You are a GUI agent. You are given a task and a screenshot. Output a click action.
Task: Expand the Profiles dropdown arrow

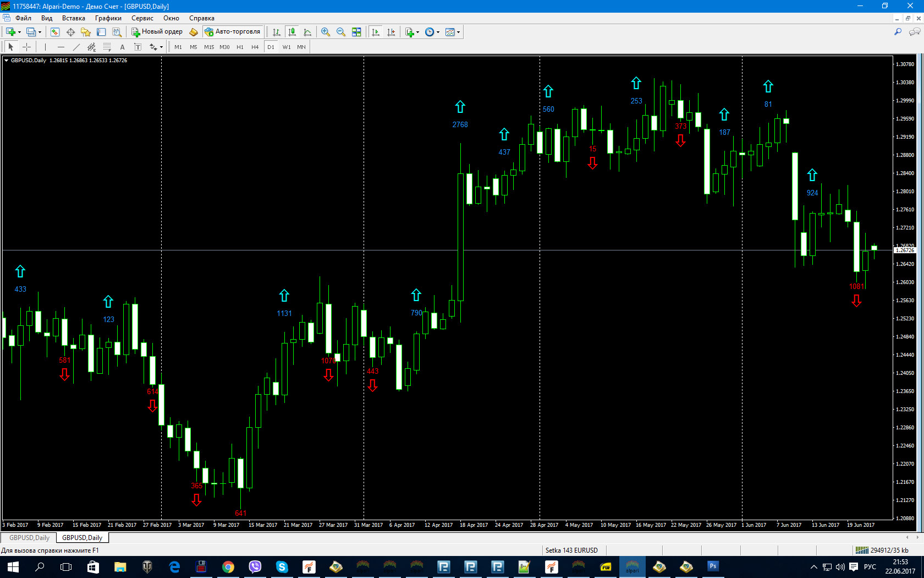[40, 32]
